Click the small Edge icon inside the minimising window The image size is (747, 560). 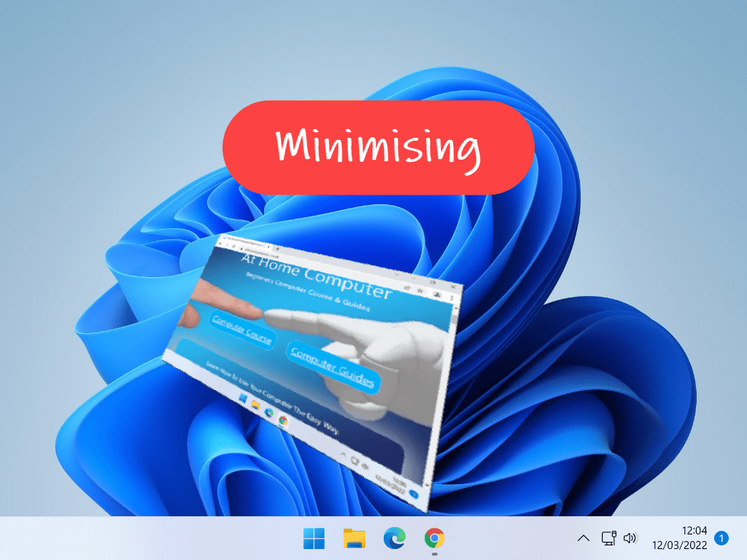click(268, 413)
